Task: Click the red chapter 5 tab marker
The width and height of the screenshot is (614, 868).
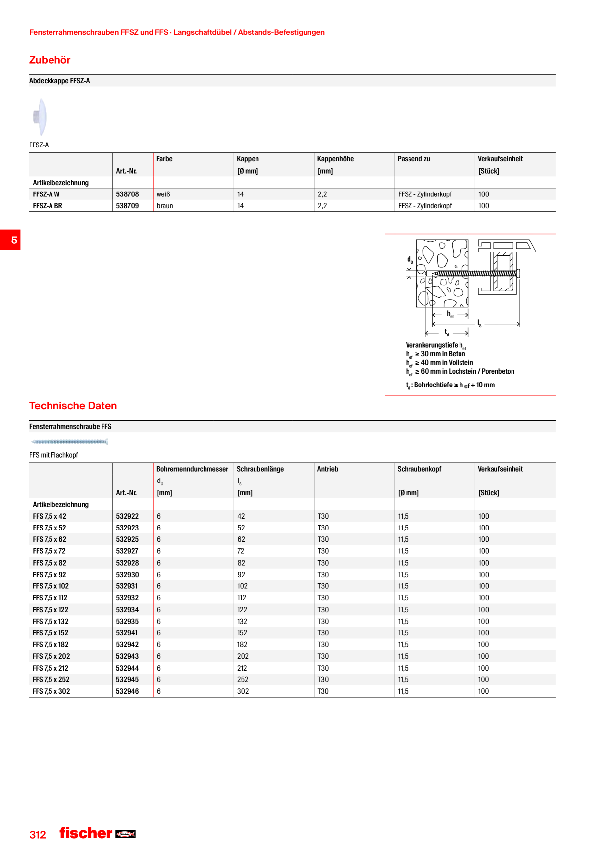Action: click(10, 240)
